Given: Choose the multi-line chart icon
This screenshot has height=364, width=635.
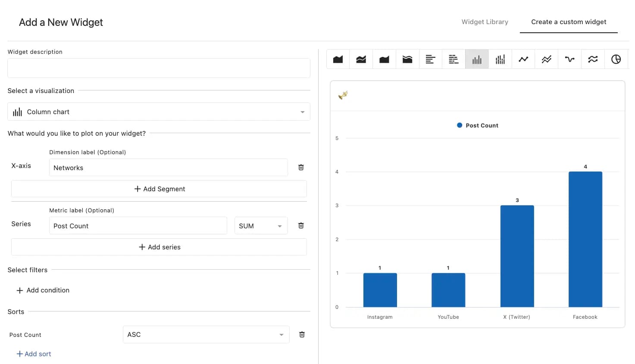Looking at the screenshot, I should (547, 59).
